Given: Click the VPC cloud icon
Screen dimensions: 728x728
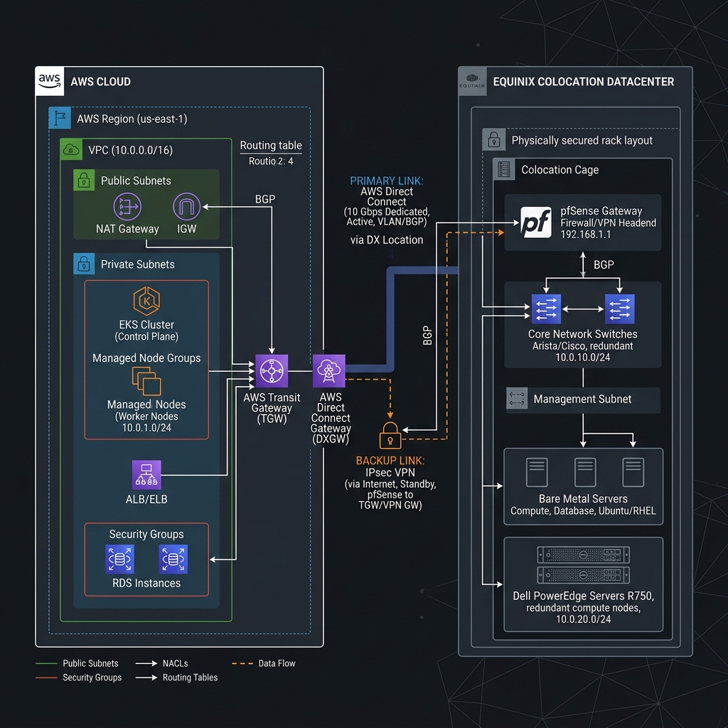Looking at the screenshot, I should pos(71,149).
